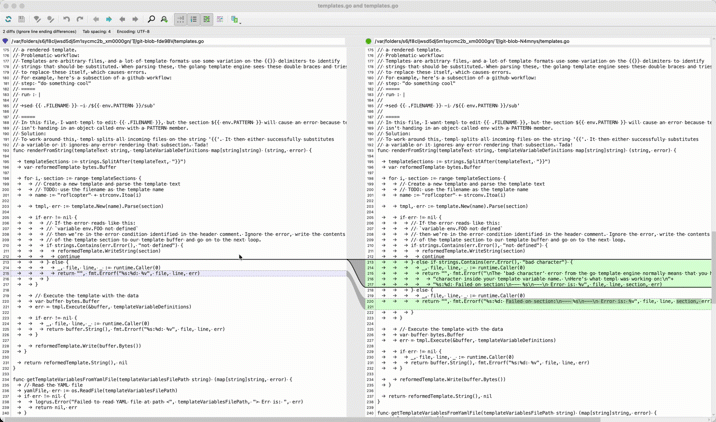Go to next conflict (last right arrow)
Image resolution: width=716 pixels, height=422 pixels.
coord(135,19)
